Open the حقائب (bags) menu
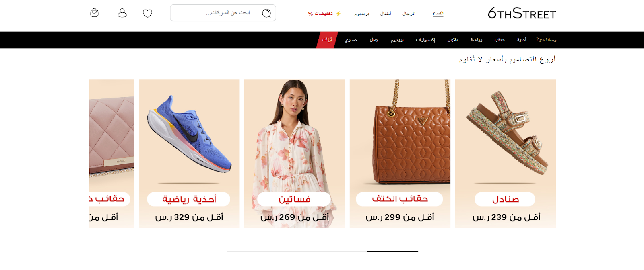 500,40
